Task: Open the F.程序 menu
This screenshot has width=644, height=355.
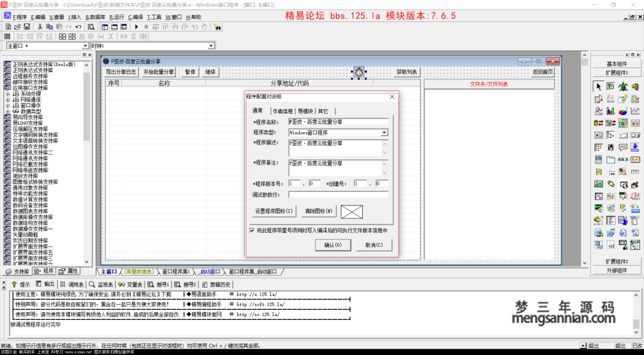Action: tap(19, 17)
